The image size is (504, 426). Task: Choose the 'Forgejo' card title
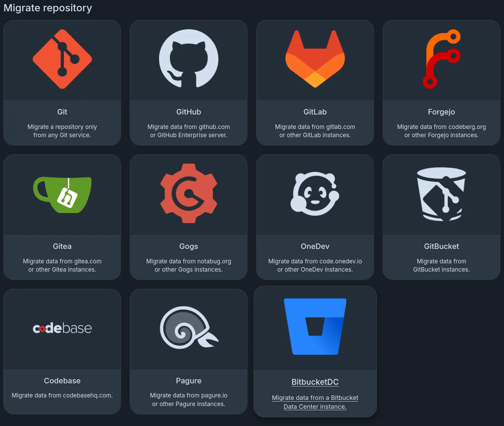point(441,112)
